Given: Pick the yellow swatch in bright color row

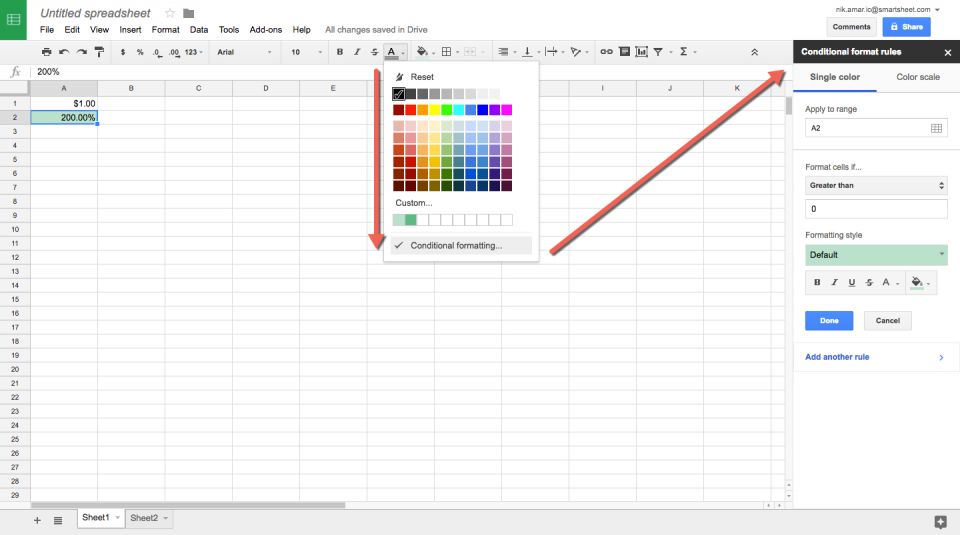Looking at the screenshot, I should pos(434,110).
